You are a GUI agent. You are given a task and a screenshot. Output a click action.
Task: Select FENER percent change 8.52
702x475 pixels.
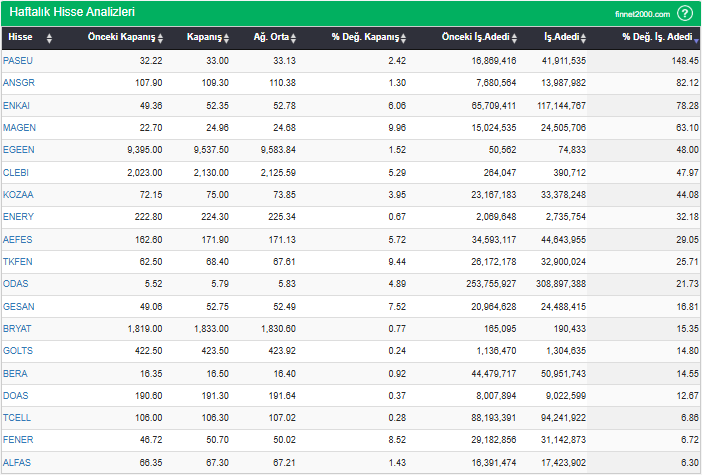[x=397, y=440]
